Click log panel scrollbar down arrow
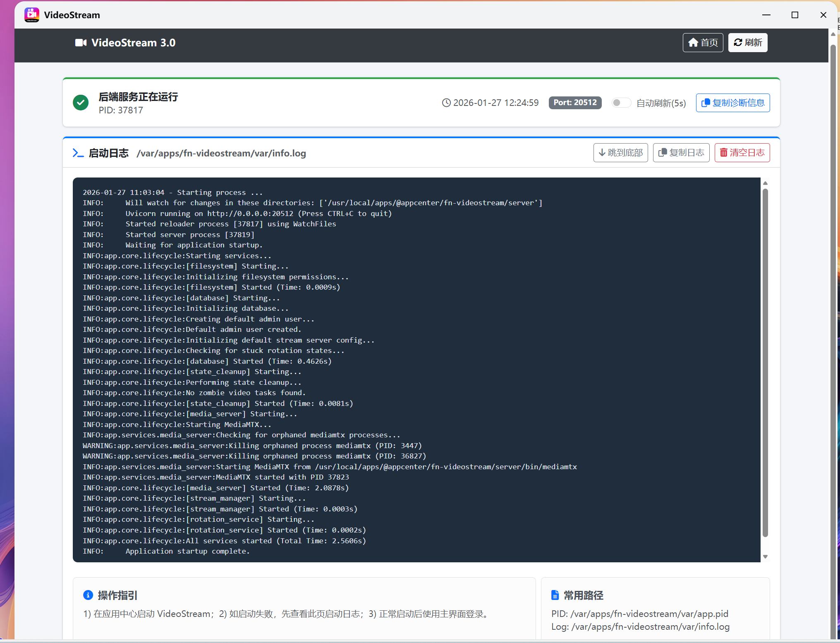 (765, 557)
